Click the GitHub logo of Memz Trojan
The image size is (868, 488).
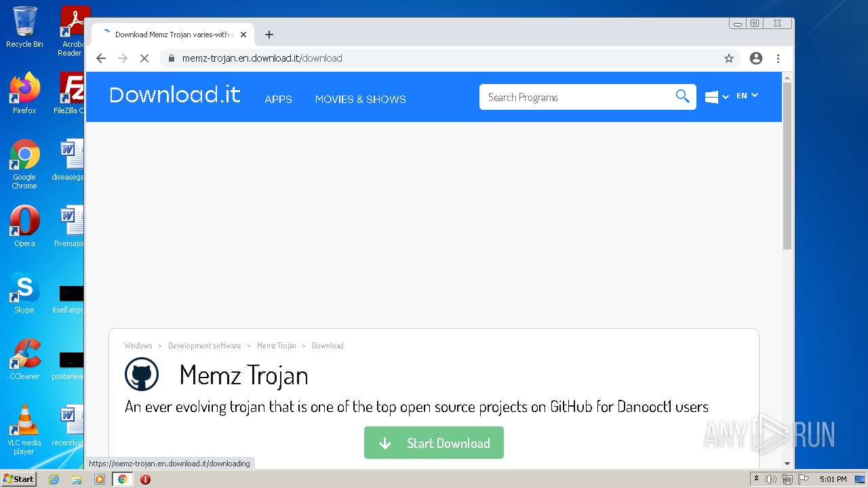click(x=142, y=374)
